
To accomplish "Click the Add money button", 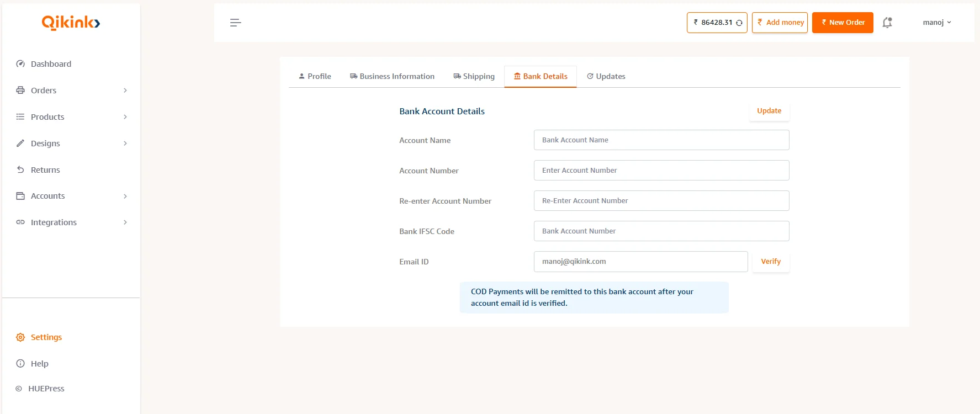I will [x=780, y=23].
